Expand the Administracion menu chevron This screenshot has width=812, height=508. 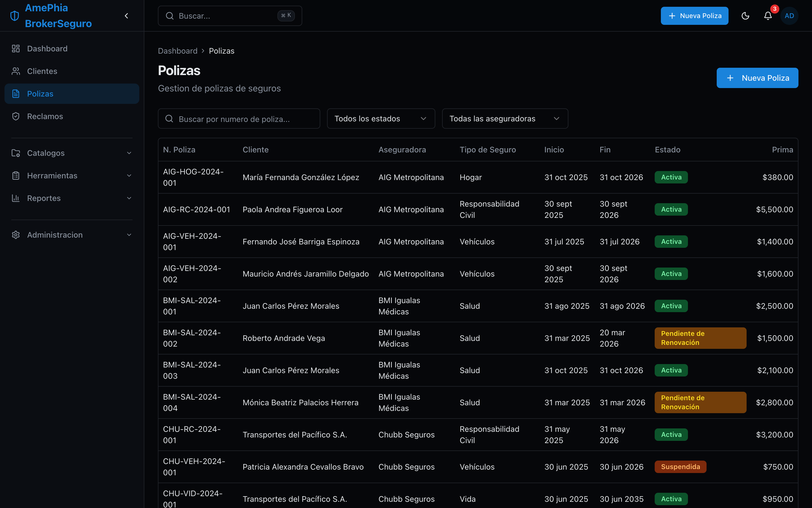tap(129, 235)
